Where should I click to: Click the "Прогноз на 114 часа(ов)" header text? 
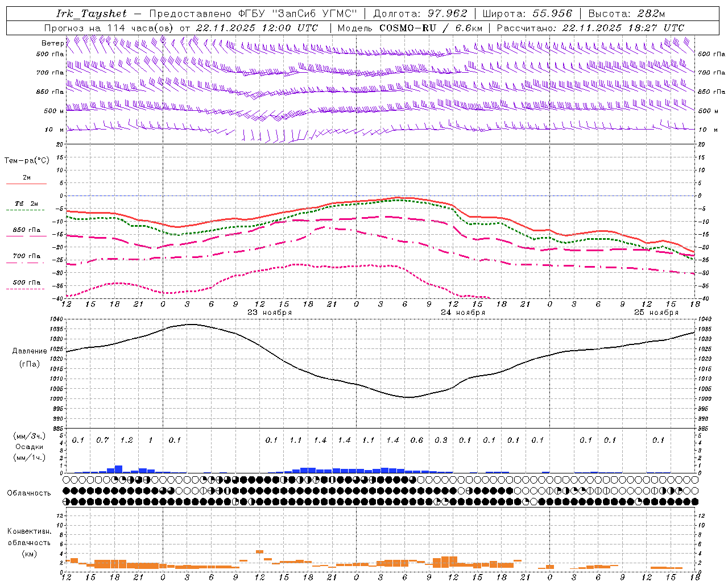click(x=109, y=28)
